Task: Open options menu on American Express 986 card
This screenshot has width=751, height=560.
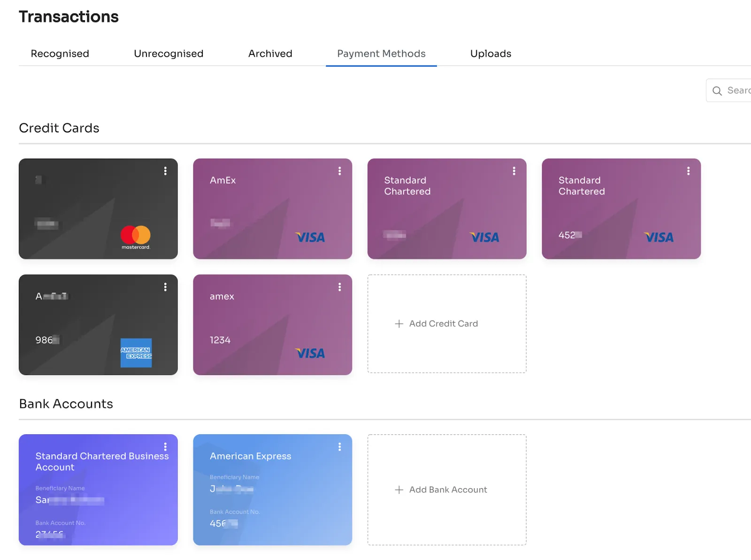Action: pos(165,287)
